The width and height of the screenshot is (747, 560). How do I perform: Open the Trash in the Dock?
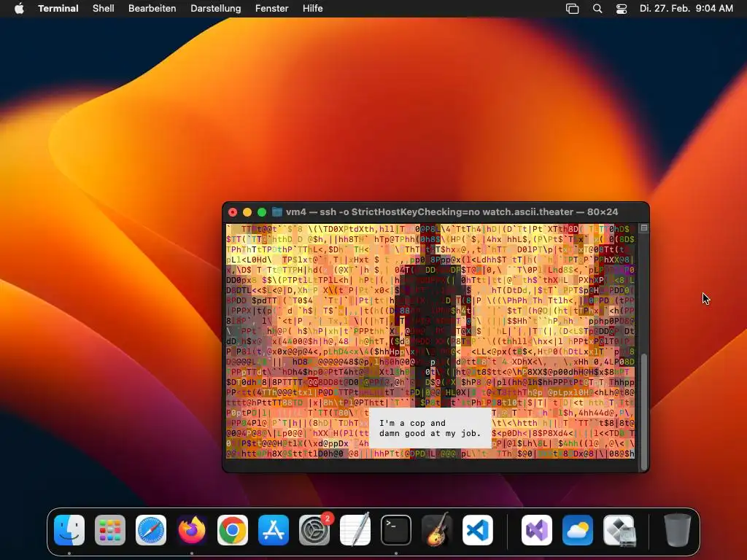tap(678, 530)
